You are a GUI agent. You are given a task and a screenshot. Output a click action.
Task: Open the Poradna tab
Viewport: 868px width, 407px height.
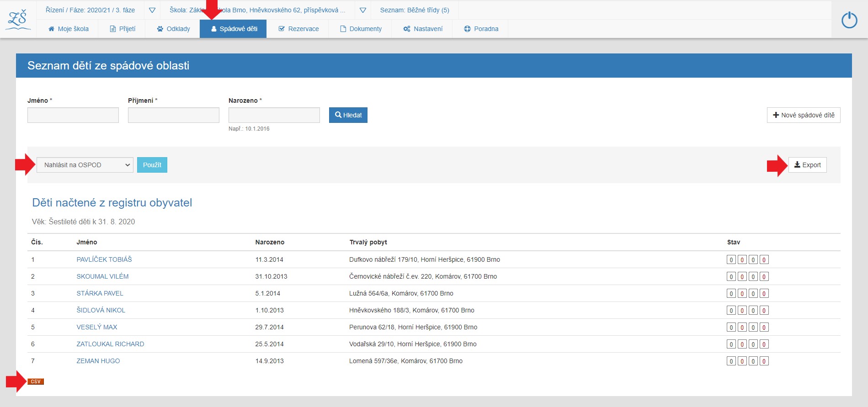[481, 29]
